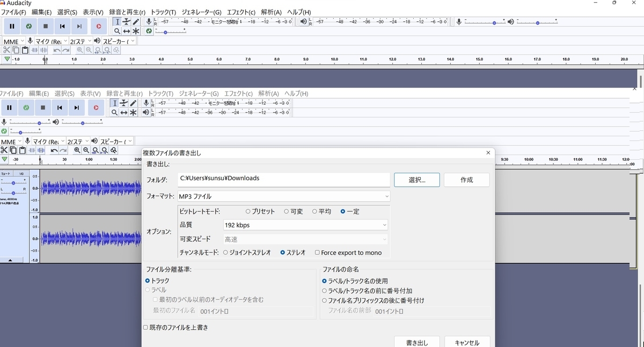644x347 pixels.
Task: Open スピーカー device dropdown in front window
Action: click(116, 142)
